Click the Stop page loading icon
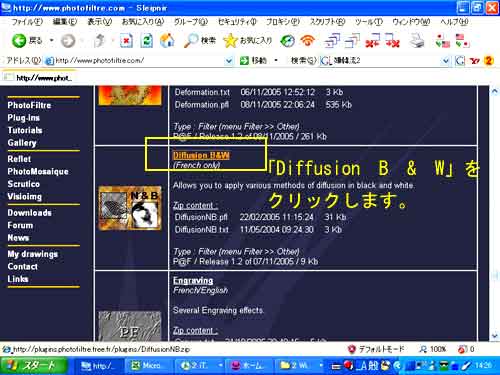This screenshot has height=375, width=500. (x=126, y=41)
